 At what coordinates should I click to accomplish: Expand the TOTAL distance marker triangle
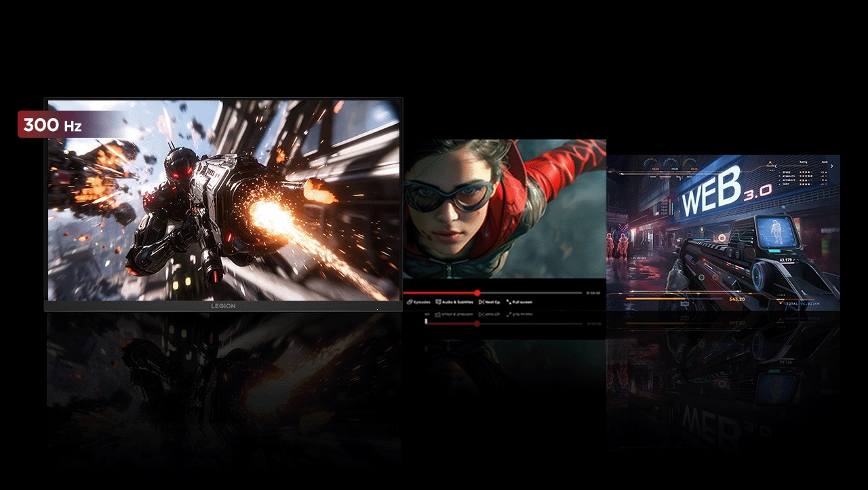pos(780,302)
